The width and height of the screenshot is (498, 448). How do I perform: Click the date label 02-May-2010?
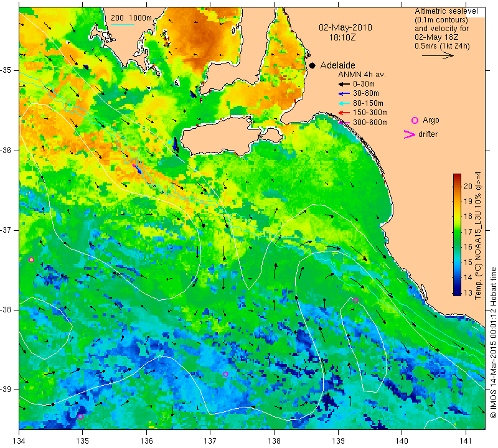tap(345, 27)
